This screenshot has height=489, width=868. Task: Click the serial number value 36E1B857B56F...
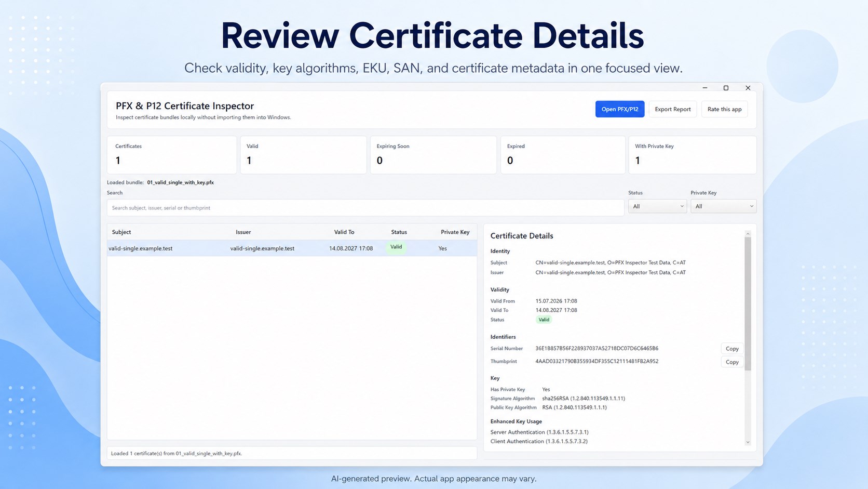tap(596, 348)
